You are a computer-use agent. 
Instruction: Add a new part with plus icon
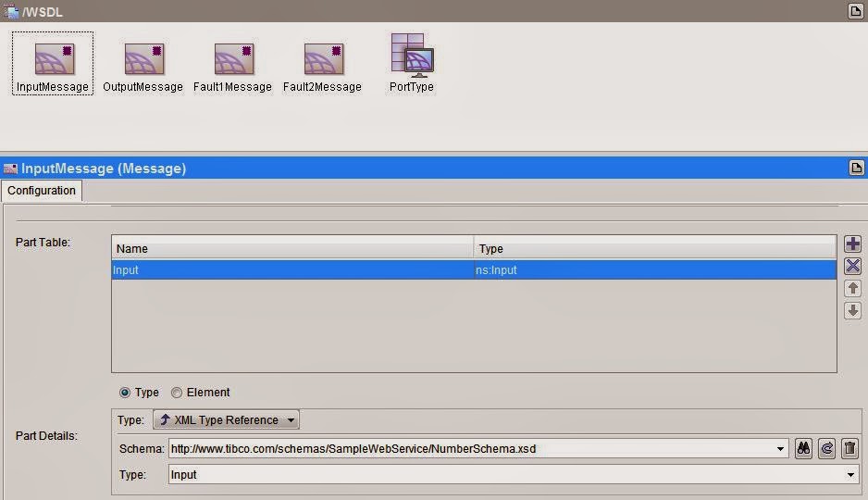(852, 244)
